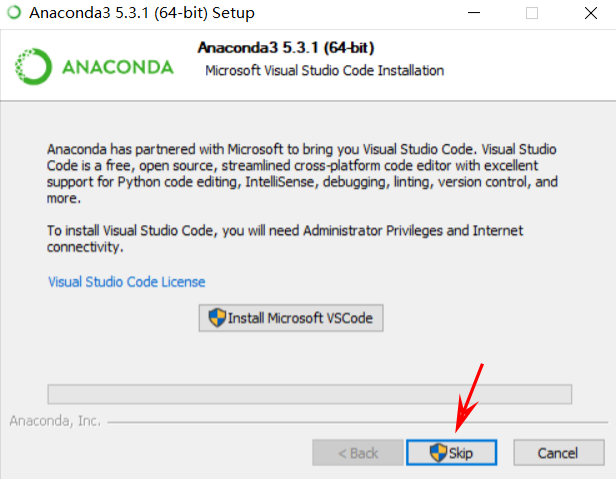This screenshot has height=479, width=616.
Task: Click the shield icon on the Skip button
Action: 438,453
